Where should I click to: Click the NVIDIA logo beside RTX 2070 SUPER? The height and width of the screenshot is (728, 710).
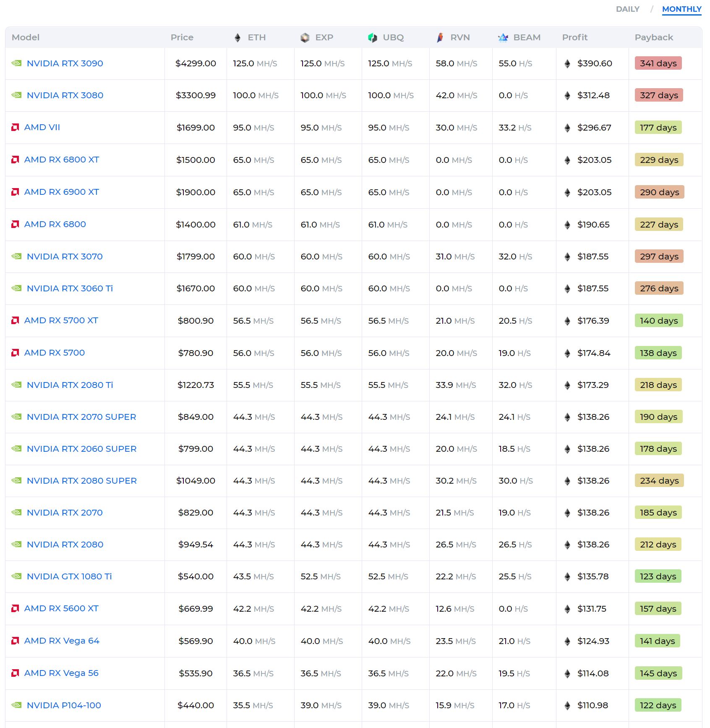pyautogui.click(x=17, y=417)
